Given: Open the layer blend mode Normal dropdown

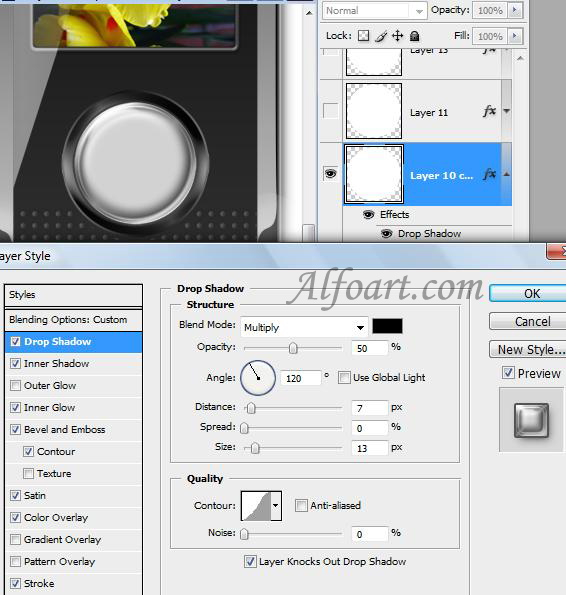Looking at the screenshot, I should point(375,11).
